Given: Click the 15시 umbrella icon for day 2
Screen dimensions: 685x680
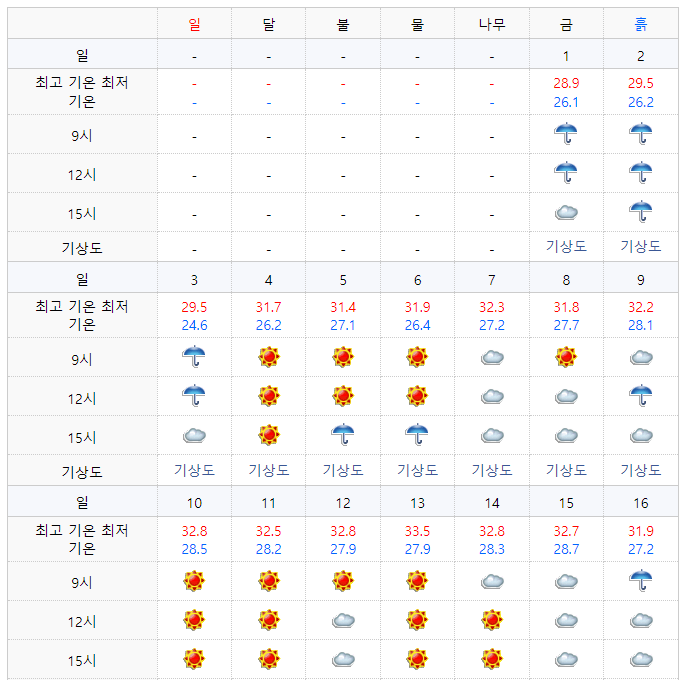Looking at the screenshot, I should 640,212.
